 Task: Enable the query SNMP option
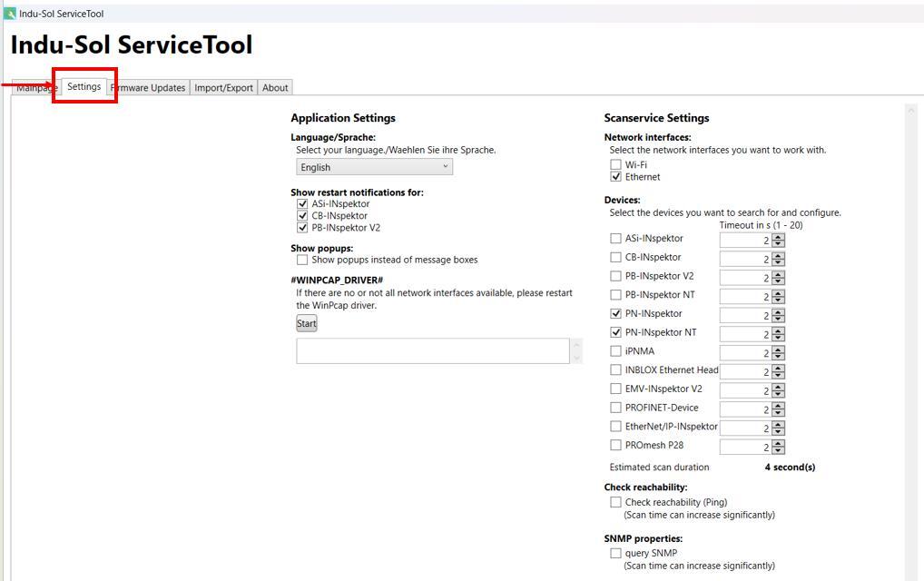pyautogui.click(x=615, y=553)
